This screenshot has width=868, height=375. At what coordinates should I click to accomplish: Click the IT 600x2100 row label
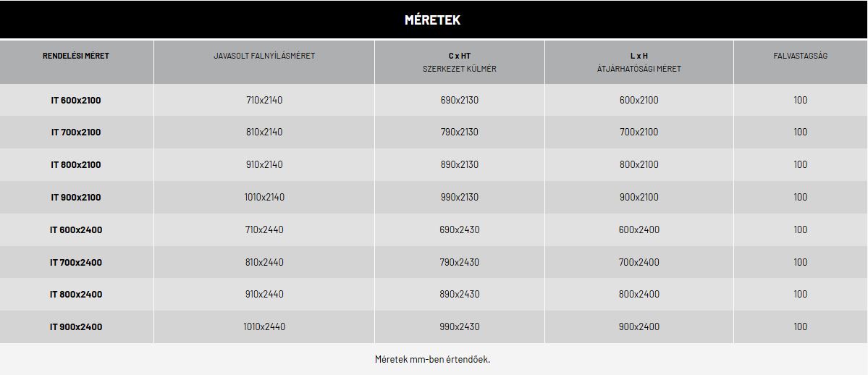click(x=77, y=100)
